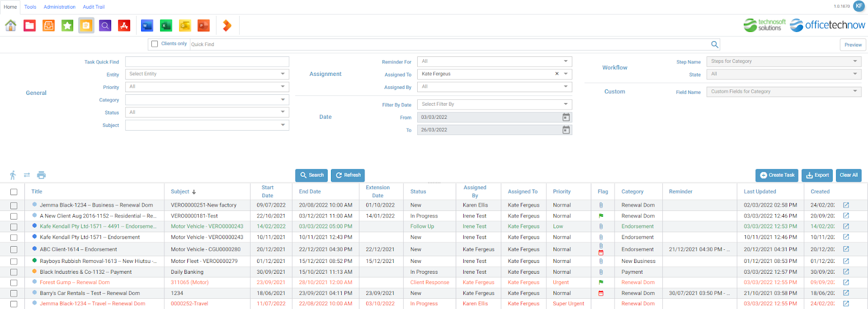Expand Custom Fields for Category dropdown
This screenshot has width=868, height=309.
coord(855,92)
